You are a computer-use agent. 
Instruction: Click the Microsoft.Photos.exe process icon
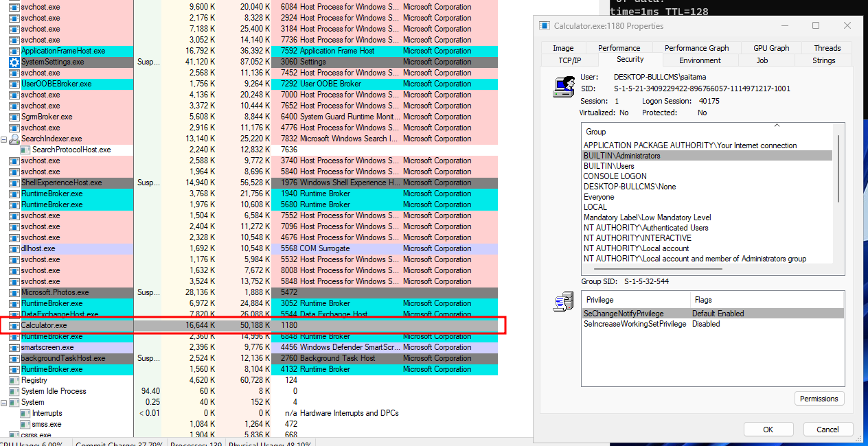[14, 292]
